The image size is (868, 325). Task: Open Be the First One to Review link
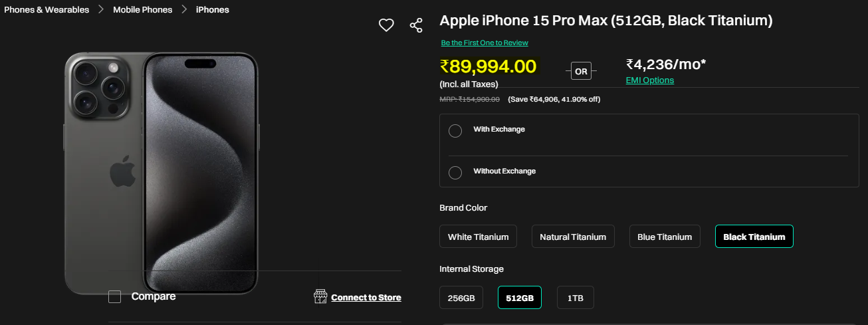coord(485,43)
